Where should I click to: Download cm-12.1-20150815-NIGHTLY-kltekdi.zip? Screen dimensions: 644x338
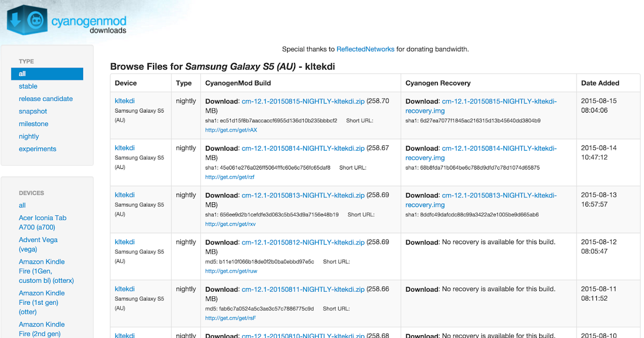click(303, 101)
